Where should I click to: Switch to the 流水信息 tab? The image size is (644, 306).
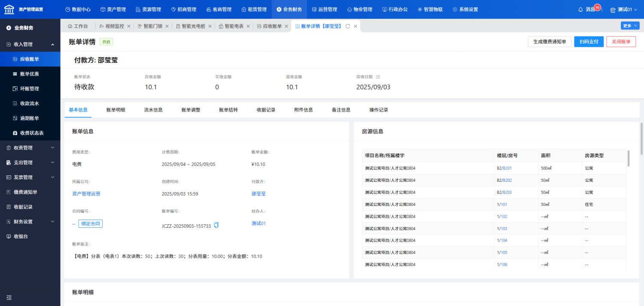[x=153, y=110]
